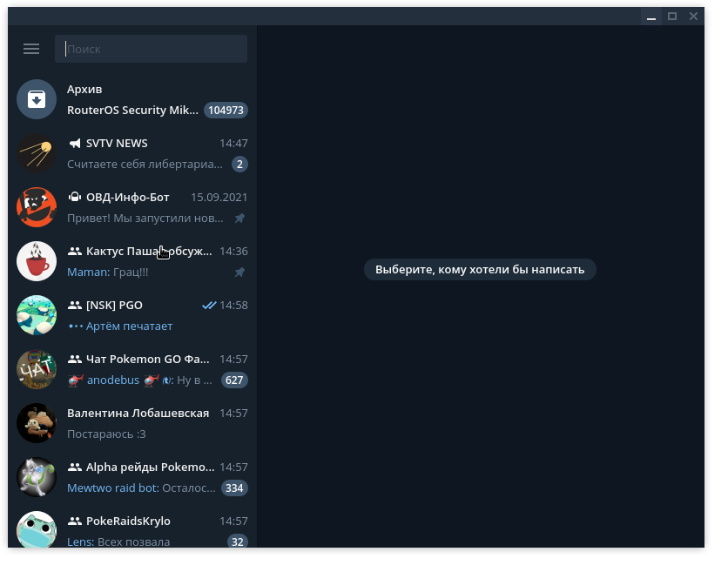Click the Артём печатает typing indicator
This screenshot has width=728, height=572.
coord(125,326)
